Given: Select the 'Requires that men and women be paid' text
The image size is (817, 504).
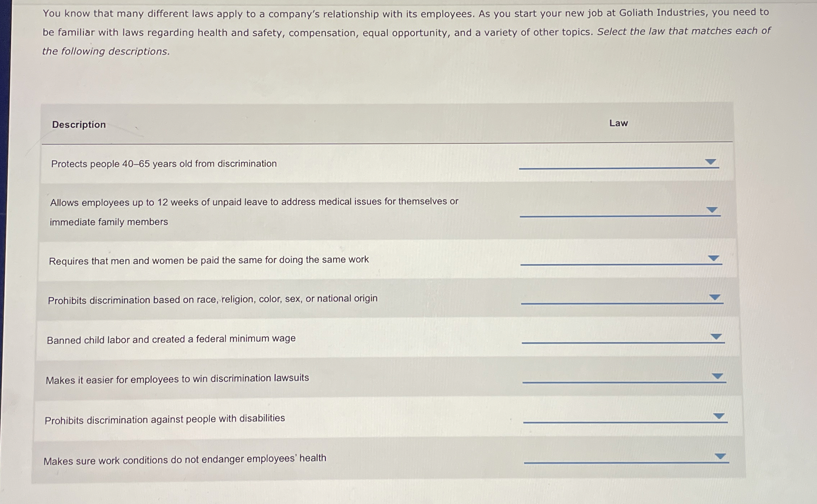Looking at the screenshot, I should pos(209,260).
